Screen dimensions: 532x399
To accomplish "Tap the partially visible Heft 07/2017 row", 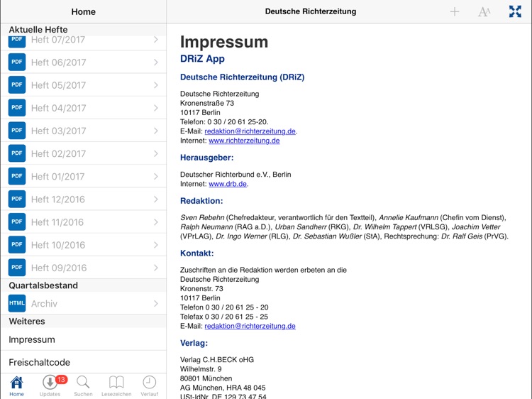I will 84,43.
